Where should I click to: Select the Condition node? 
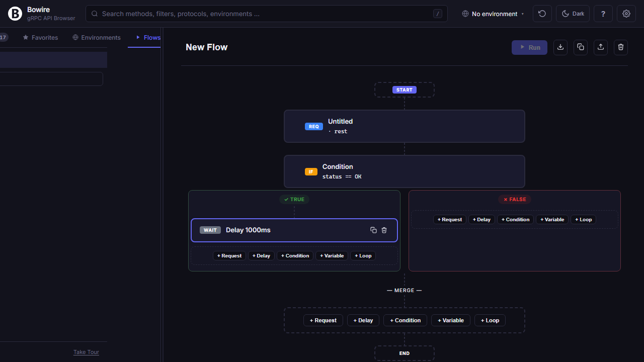(x=405, y=171)
